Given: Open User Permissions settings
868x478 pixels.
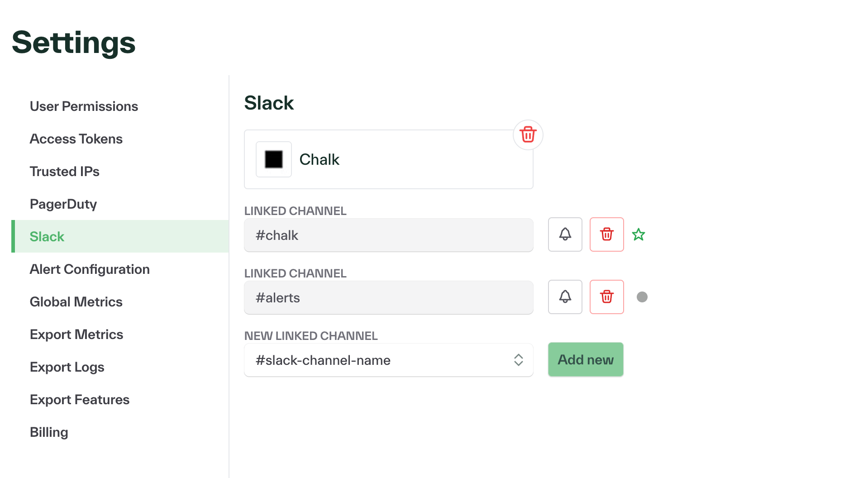Looking at the screenshot, I should pos(84,106).
